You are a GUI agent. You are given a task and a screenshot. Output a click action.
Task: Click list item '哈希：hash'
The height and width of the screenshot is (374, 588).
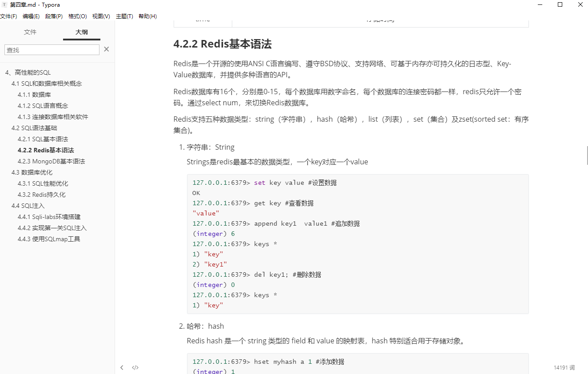[x=205, y=326]
